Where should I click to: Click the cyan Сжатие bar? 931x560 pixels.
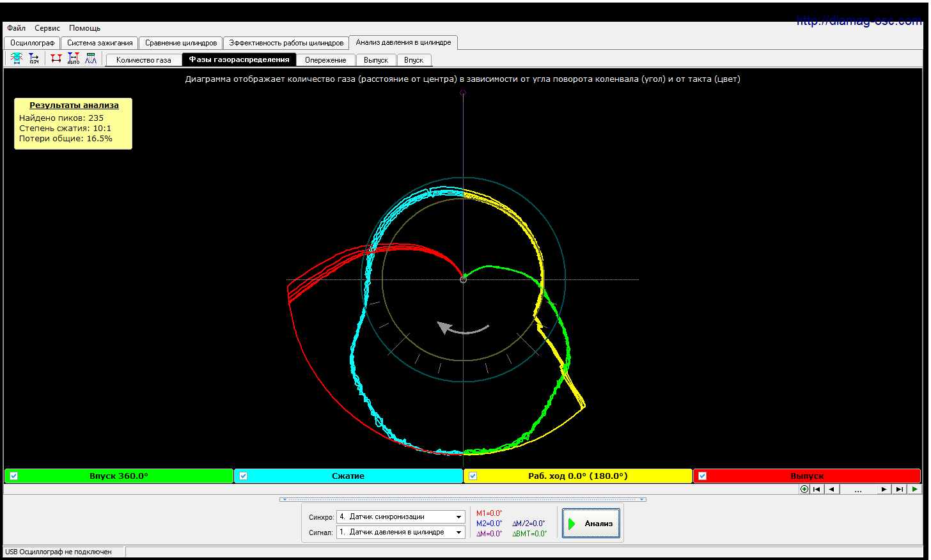point(348,476)
